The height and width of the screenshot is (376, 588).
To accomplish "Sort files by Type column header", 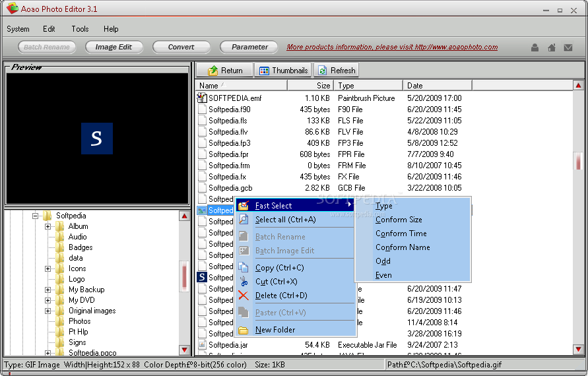I will pos(368,86).
